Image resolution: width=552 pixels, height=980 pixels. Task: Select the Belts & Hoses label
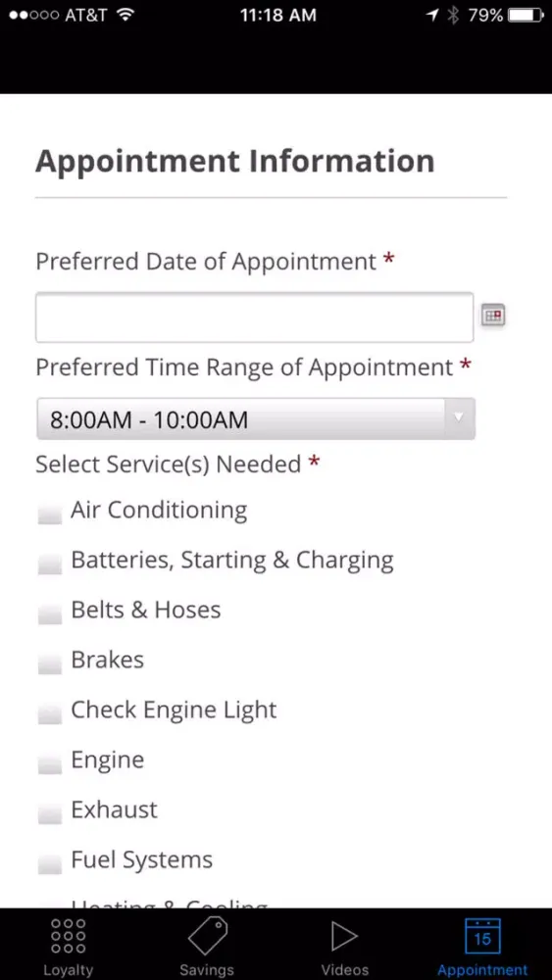point(146,610)
